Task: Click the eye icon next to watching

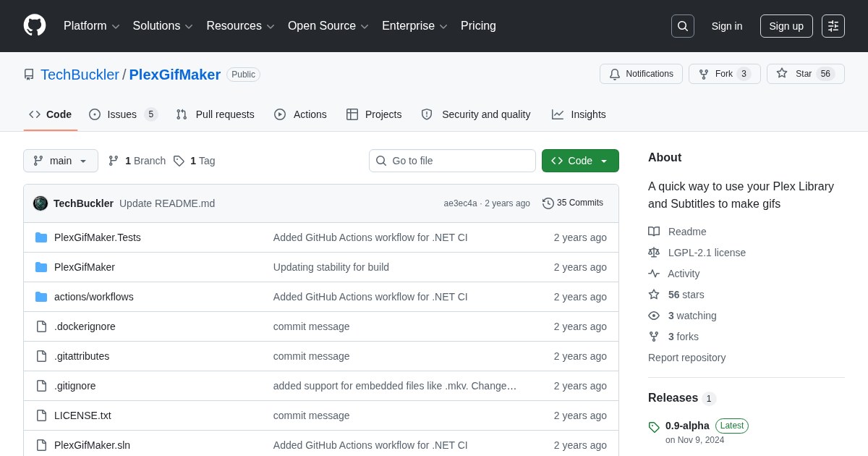Action: 654,316
